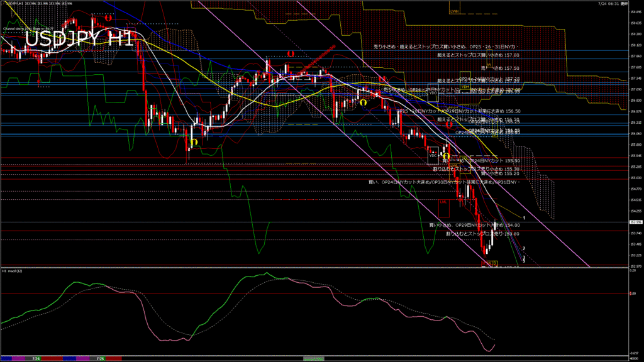Select the VDC white box label
644x362 pixels.
[x=433, y=156]
